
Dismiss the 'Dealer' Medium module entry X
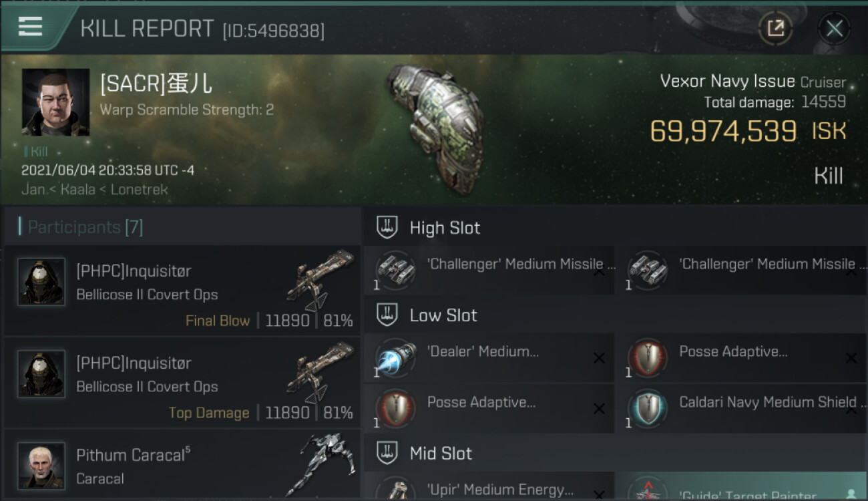[599, 359]
